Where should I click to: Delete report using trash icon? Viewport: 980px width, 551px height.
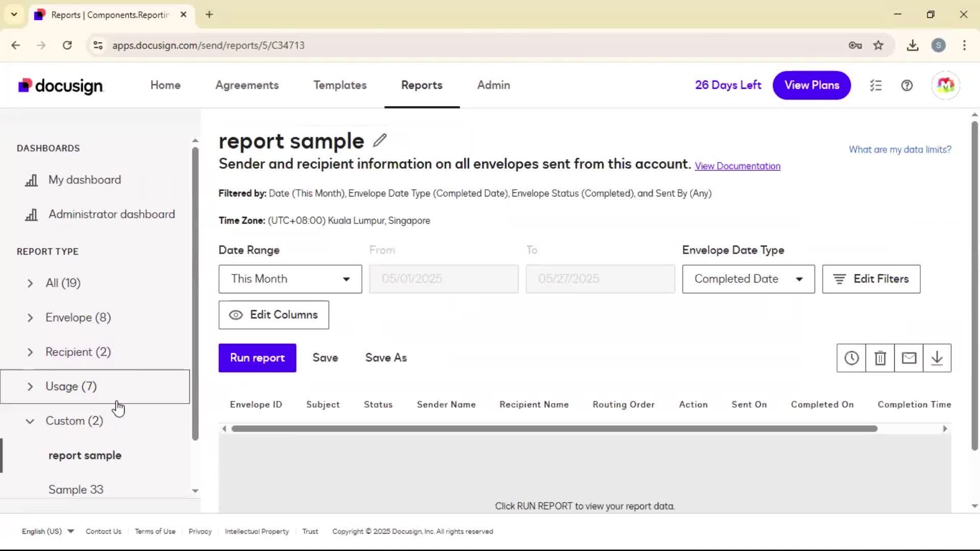(x=880, y=358)
